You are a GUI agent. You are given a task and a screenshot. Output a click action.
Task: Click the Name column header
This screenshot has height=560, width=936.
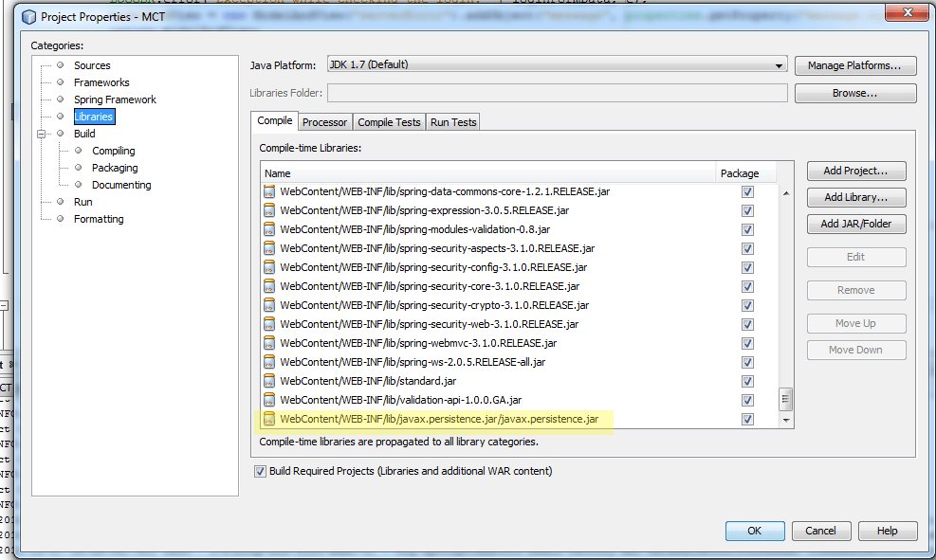(488, 173)
